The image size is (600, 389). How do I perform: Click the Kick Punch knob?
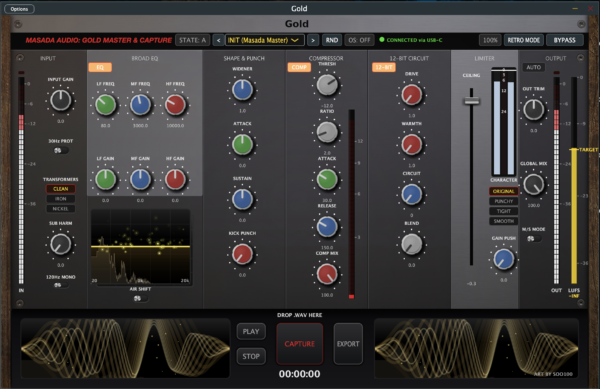click(242, 254)
